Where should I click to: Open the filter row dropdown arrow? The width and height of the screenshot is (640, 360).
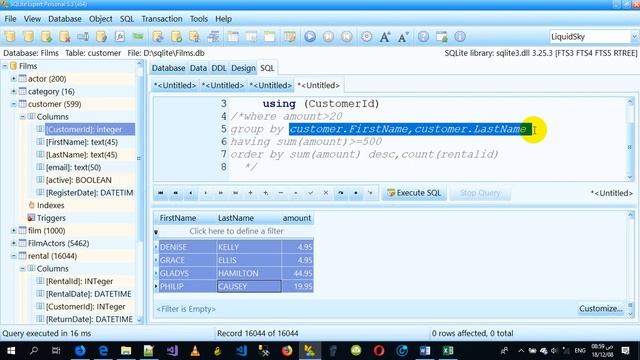(156, 232)
